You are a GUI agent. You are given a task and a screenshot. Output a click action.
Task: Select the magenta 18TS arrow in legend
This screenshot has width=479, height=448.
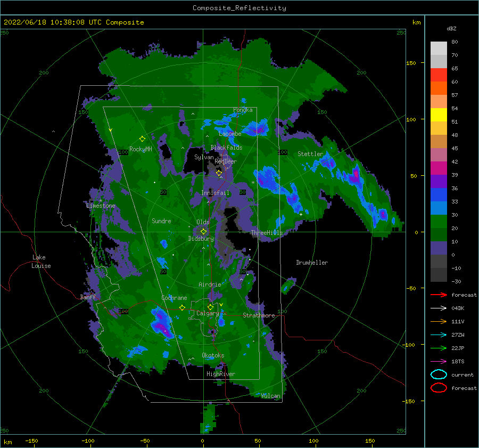pos(439,362)
